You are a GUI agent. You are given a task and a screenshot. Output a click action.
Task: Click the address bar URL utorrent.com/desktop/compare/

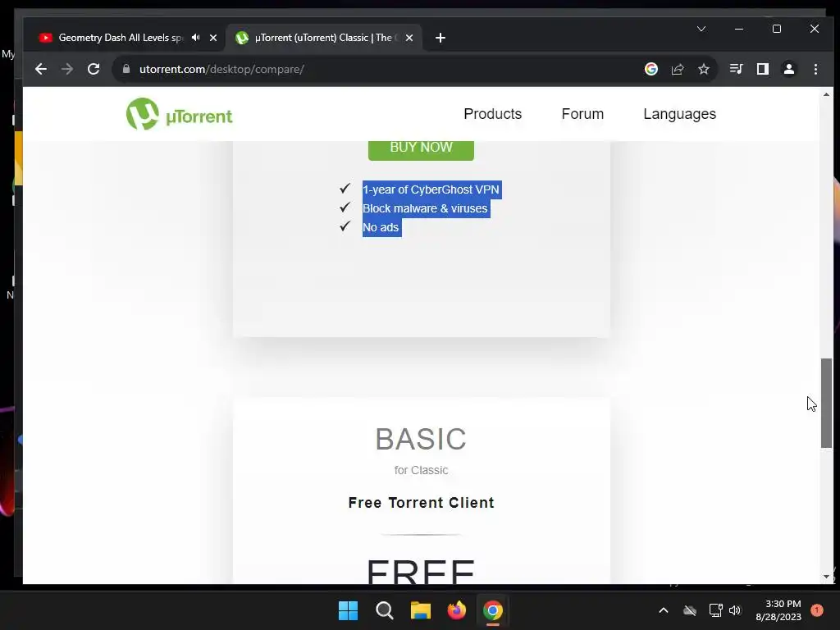tap(221, 69)
